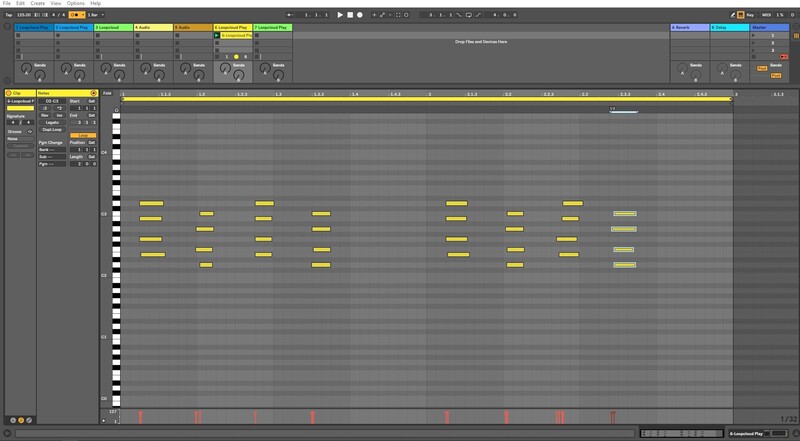Launch Master scene 3
Viewport: 800px width, 441px height.
754,50
